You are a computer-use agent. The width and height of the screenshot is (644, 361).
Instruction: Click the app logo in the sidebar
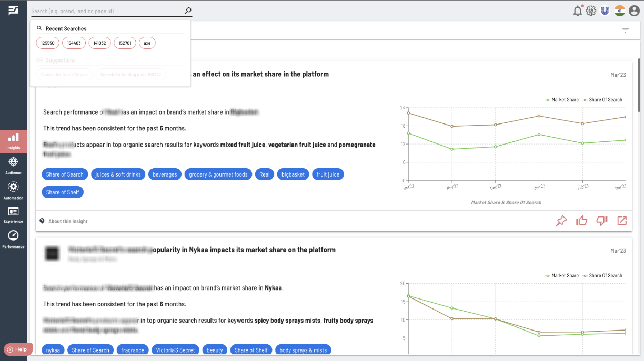click(x=13, y=11)
